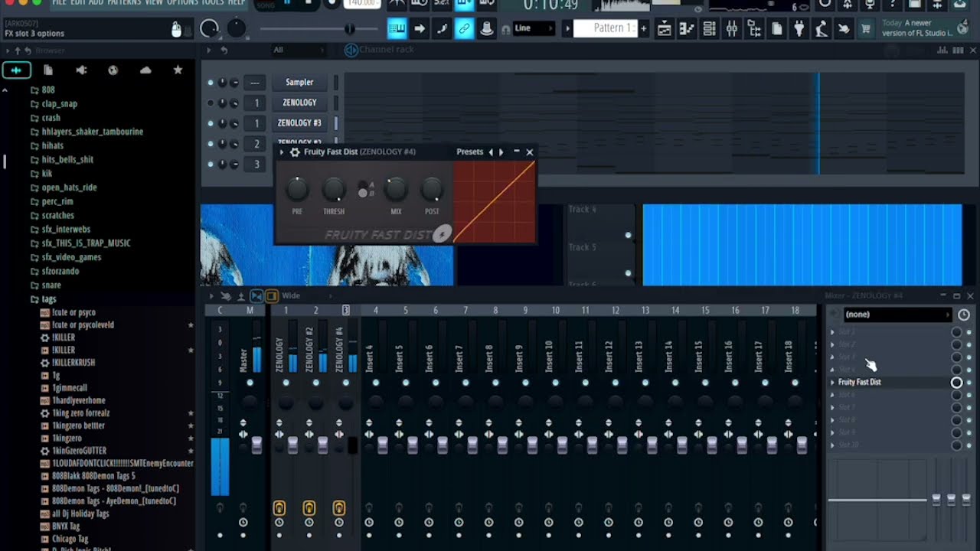This screenshot has width=980, height=551.
Task: Open the TOOLS menu
Action: pos(213,3)
